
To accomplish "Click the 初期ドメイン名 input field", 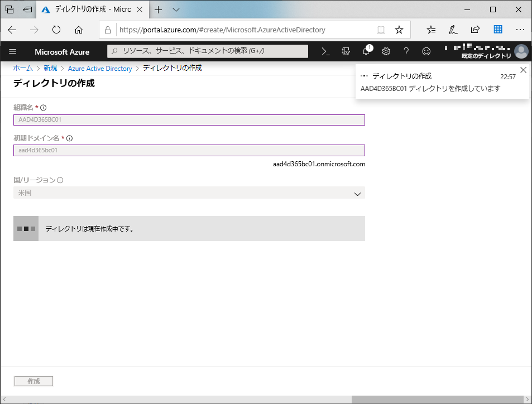I will click(x=189, y=150).
